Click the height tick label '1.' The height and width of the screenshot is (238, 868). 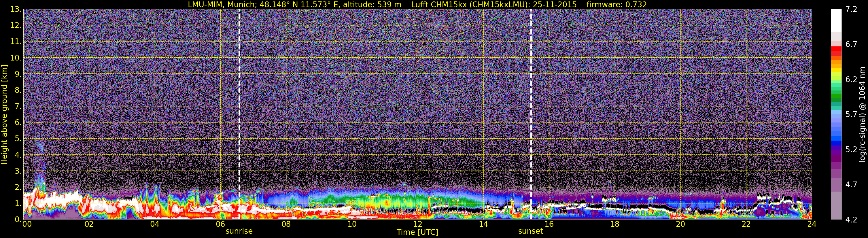point(18,203)
